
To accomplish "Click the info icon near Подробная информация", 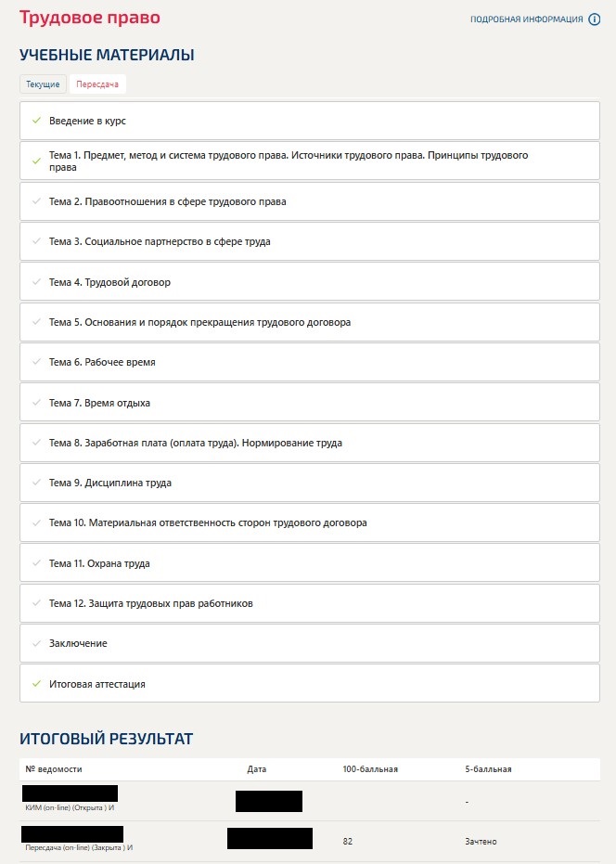I will coord(595,19).
